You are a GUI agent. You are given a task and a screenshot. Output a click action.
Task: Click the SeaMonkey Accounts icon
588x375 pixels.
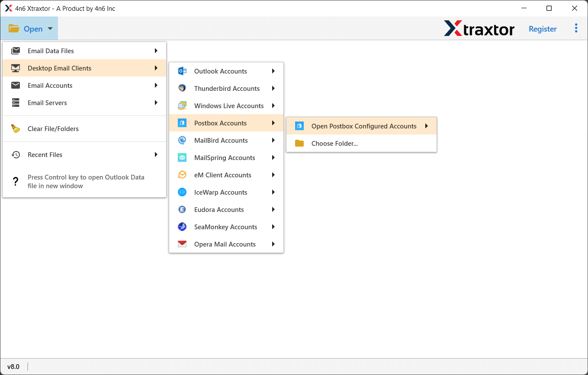point(182,227)
